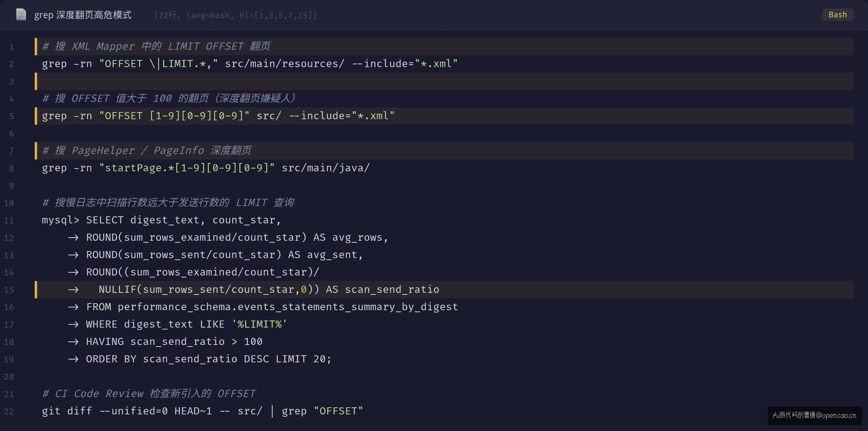
Task: Click the 'mysql> SELECT digest_text' line
Action: (x=161, y=220)
